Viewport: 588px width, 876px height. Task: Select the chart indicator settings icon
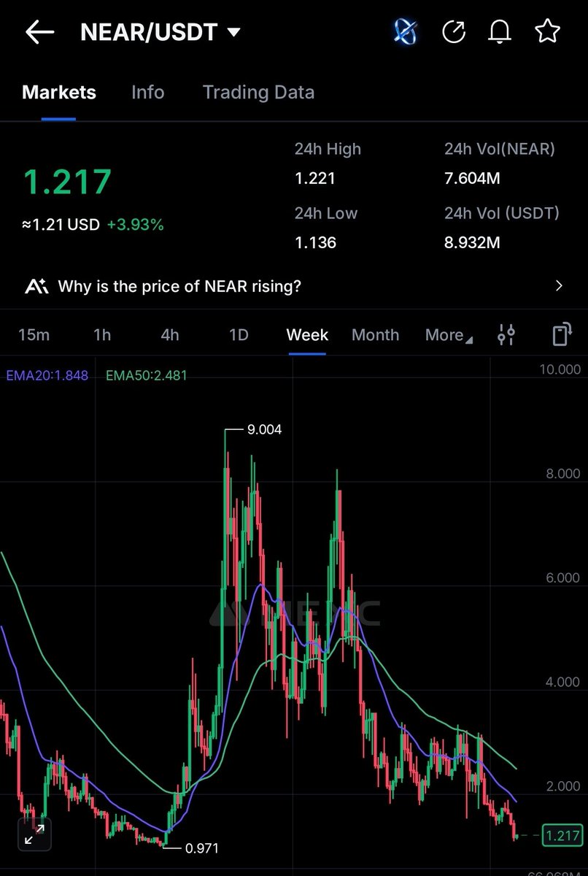pyautogui.click(x=506, y=334)
